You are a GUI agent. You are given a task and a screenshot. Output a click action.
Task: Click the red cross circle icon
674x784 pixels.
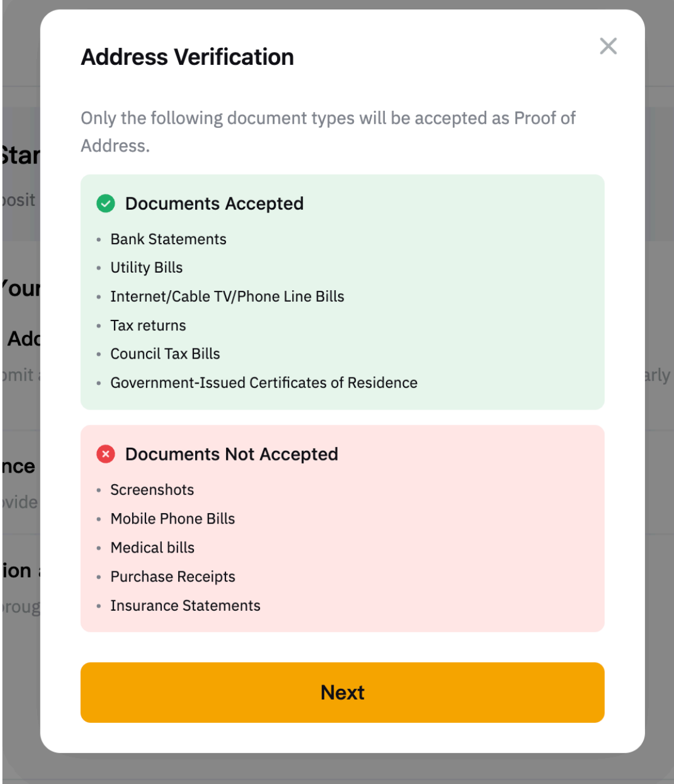pyautogui.click(x=105, y=454)
